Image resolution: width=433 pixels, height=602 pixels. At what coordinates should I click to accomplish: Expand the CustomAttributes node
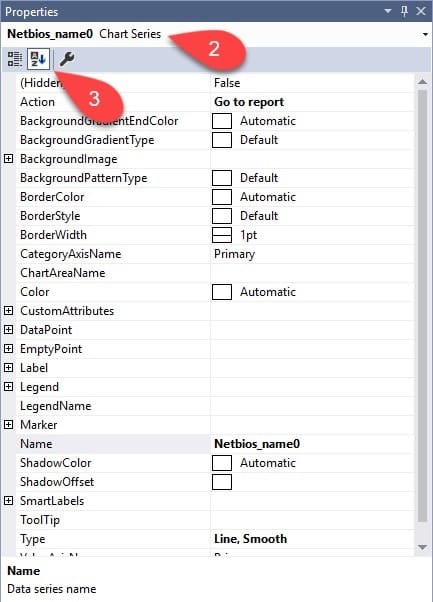point(8,311)
